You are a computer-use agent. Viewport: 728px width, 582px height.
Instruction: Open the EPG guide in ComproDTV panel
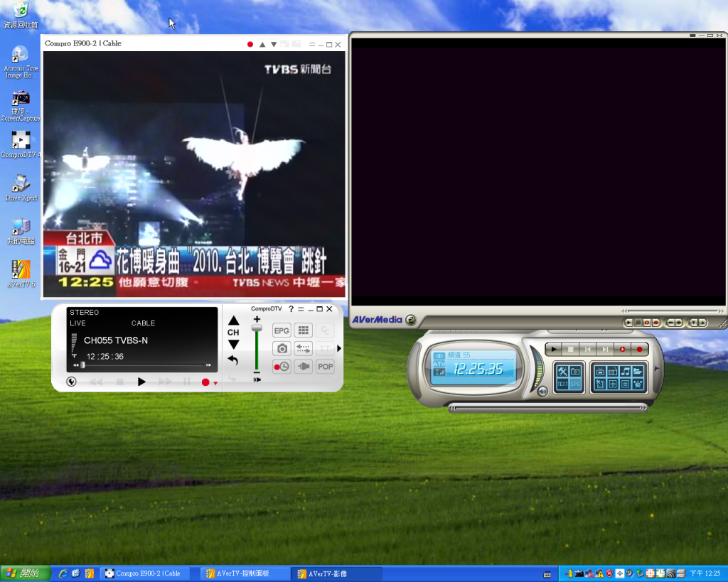282,330
